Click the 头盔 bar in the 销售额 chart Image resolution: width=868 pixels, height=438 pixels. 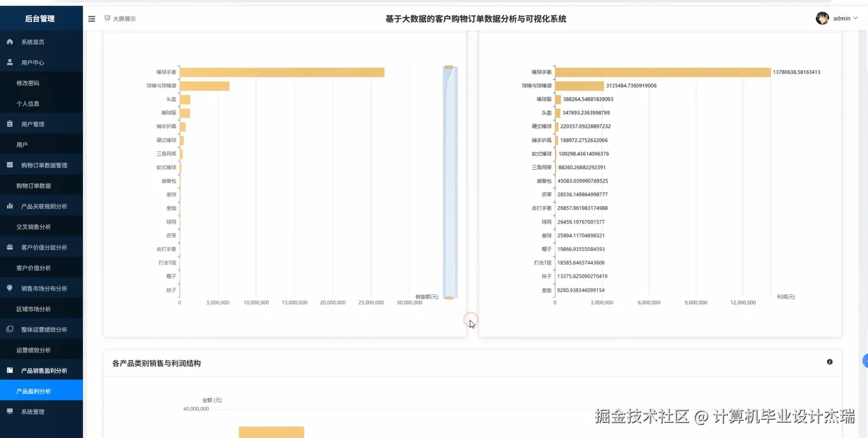(185, 100)
